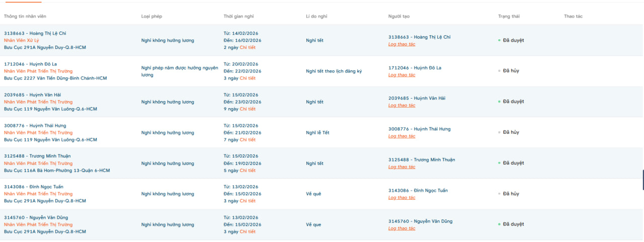Click reason Nghỉ tết theo lịch đăng ký
The width and height of the screenshot is (644, 242).
point(334,71)
